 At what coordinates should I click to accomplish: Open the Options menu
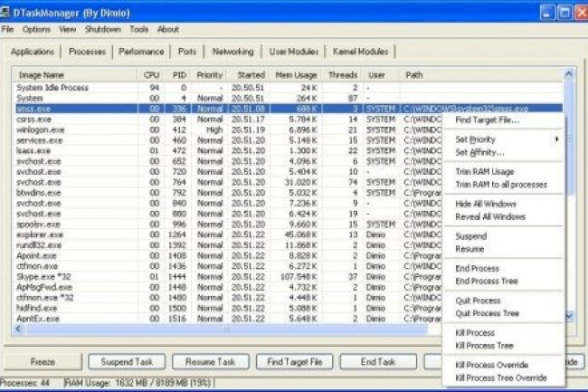pos(36,29)
